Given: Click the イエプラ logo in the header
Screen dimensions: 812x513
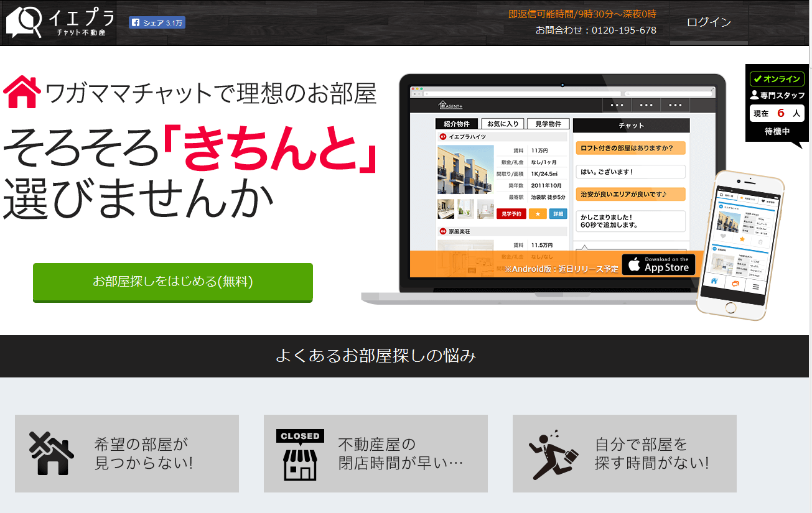Looking at the screenshot, I should coord(60,22).
